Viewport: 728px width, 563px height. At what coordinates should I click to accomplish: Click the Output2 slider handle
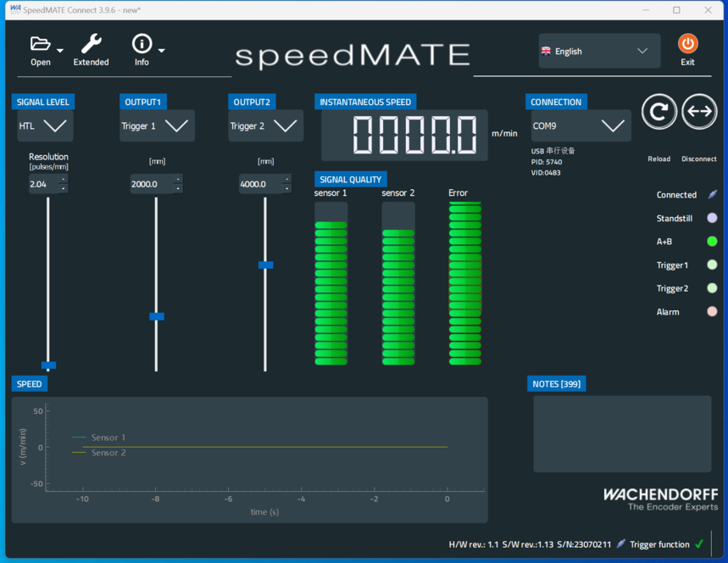265,265
